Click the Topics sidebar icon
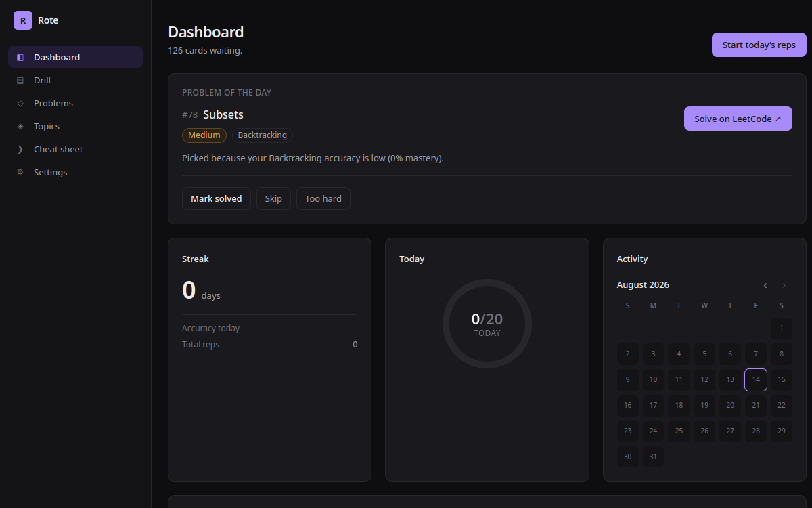812x508 pixels. [x=20, y=126]
